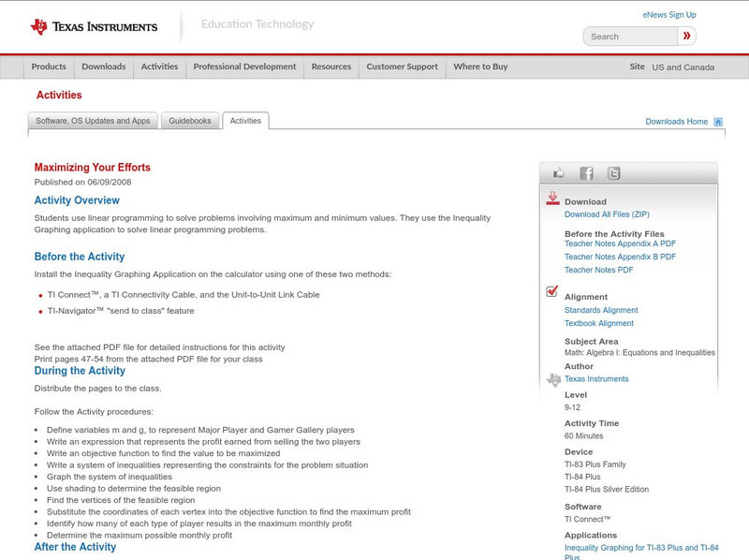Click Find the vertices of the feasible region

click(x=121, y=500)
